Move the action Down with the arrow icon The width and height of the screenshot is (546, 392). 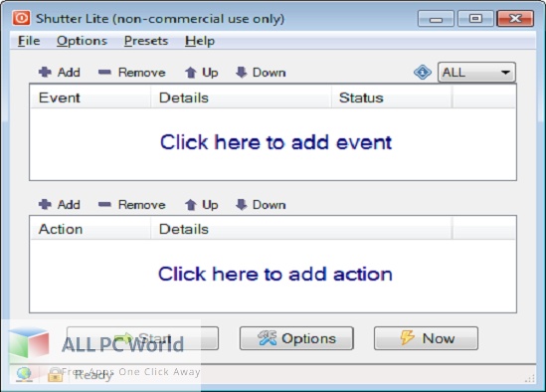[241, 204]
